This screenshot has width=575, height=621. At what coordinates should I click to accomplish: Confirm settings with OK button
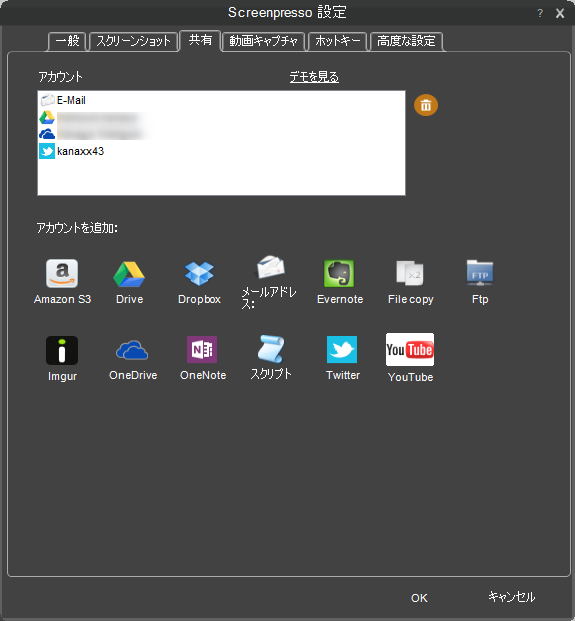(419, 598)
